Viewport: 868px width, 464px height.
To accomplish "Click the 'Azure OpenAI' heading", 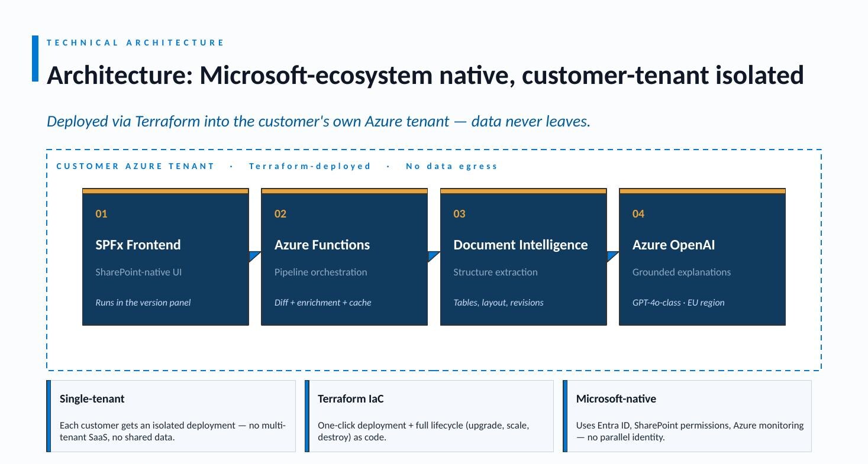I will click(x=674, y=245).
